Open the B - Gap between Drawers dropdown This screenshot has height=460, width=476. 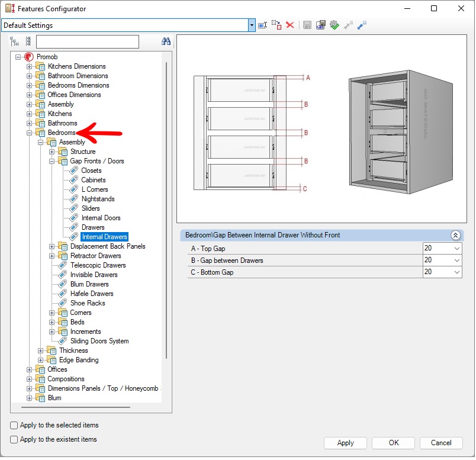pyautogui.click(x=456, y=260)
